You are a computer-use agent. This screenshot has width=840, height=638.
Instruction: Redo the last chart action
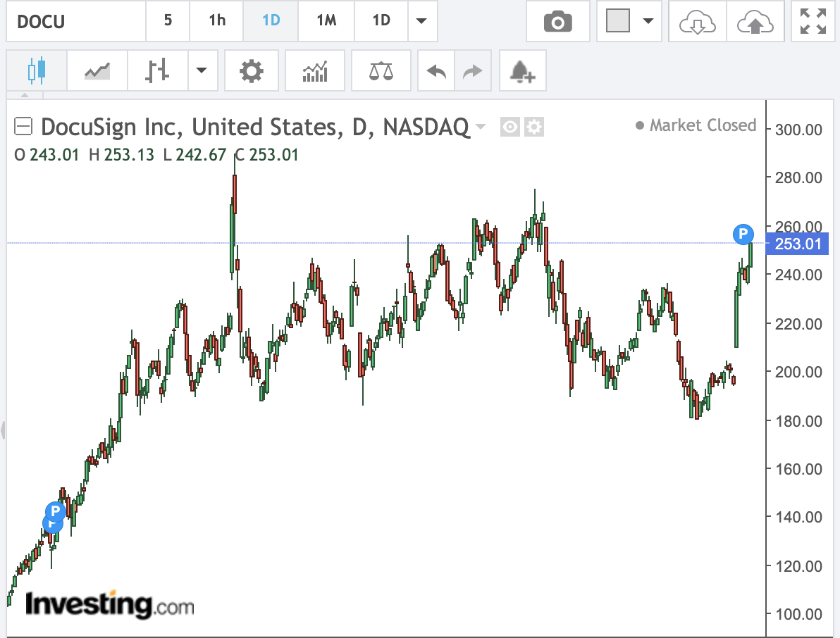click(x=472, y=70)
